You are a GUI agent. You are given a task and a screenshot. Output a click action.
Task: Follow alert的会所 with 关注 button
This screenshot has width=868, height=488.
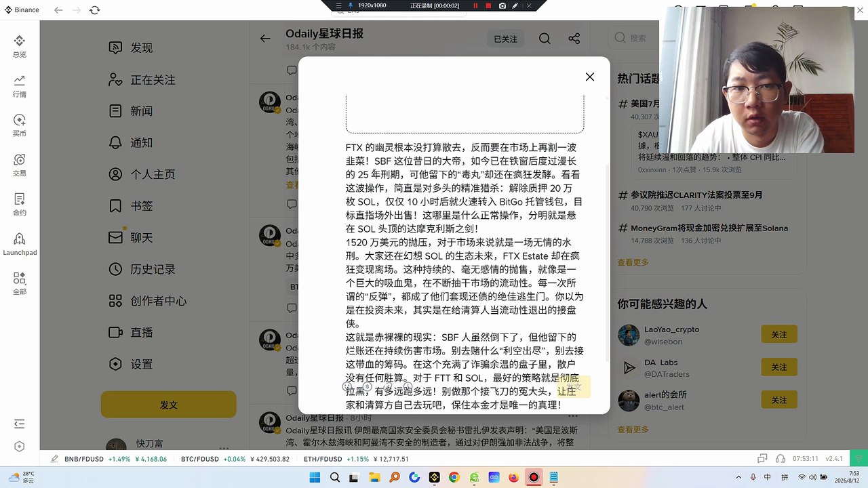coord(779,400)
